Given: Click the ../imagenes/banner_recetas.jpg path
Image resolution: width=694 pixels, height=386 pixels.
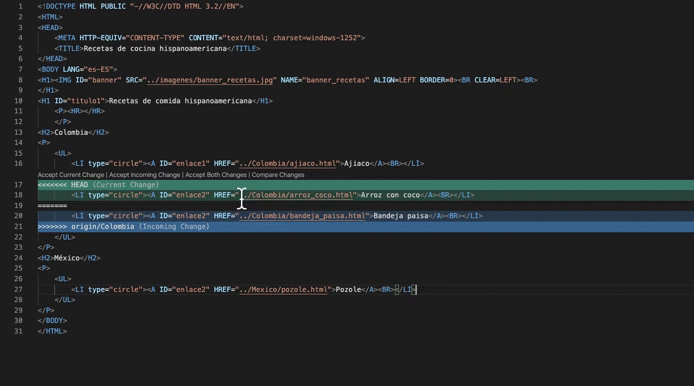Looking at the screenshot, I should [x=210, y=80].
